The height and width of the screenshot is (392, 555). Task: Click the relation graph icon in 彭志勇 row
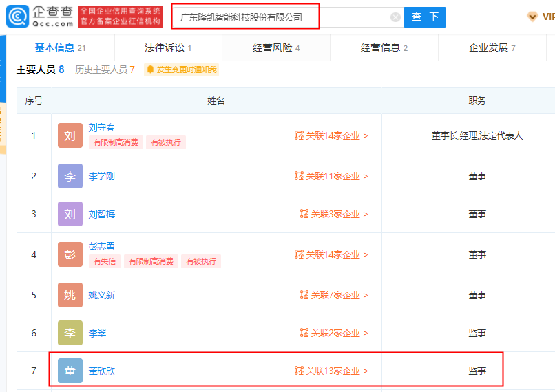(x=299, y=254)
